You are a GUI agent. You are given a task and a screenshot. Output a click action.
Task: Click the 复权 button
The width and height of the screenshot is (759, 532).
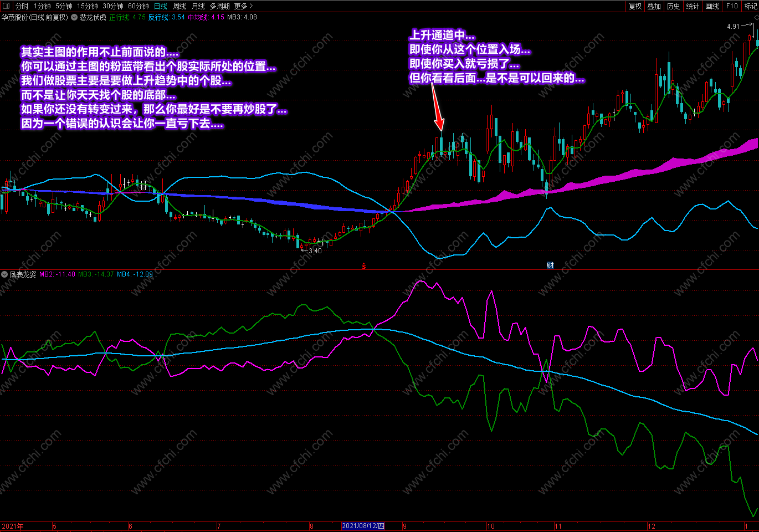click(635, 6)
